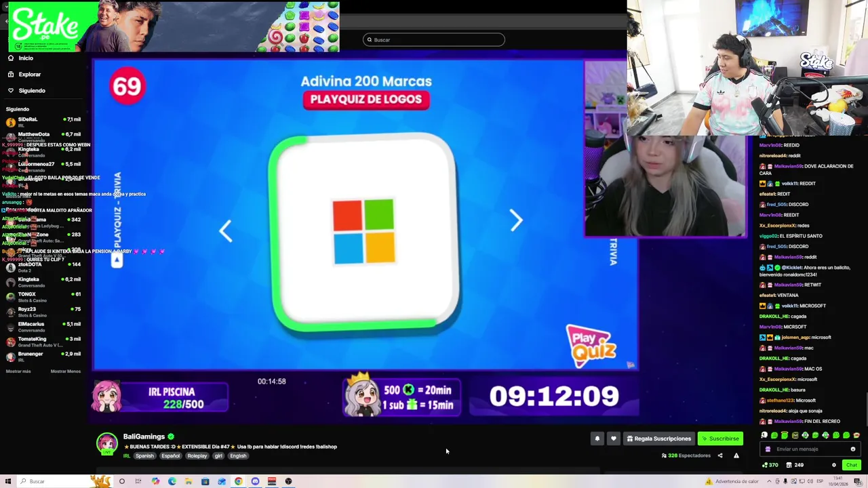Click the green Suscribirse button

(x=720, y=439)
